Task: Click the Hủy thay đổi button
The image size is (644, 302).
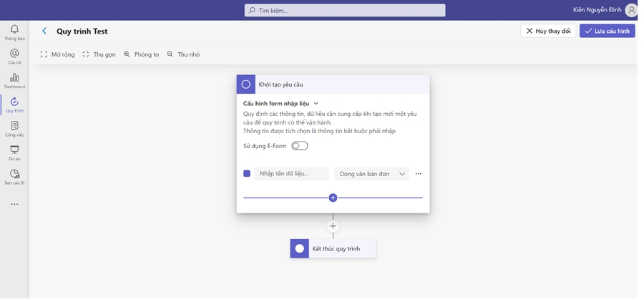Action: click(x=548, y=31)
